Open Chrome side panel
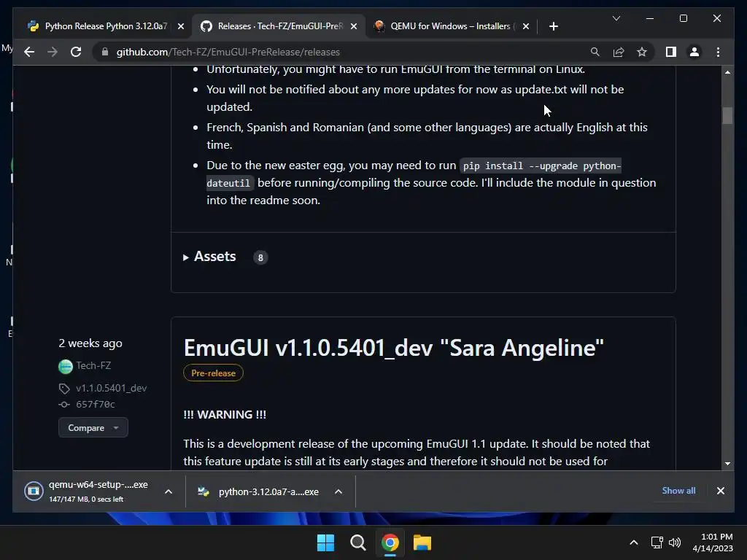Image resolution: width=747 pixels, height=560 pixels. coord(671,52)
